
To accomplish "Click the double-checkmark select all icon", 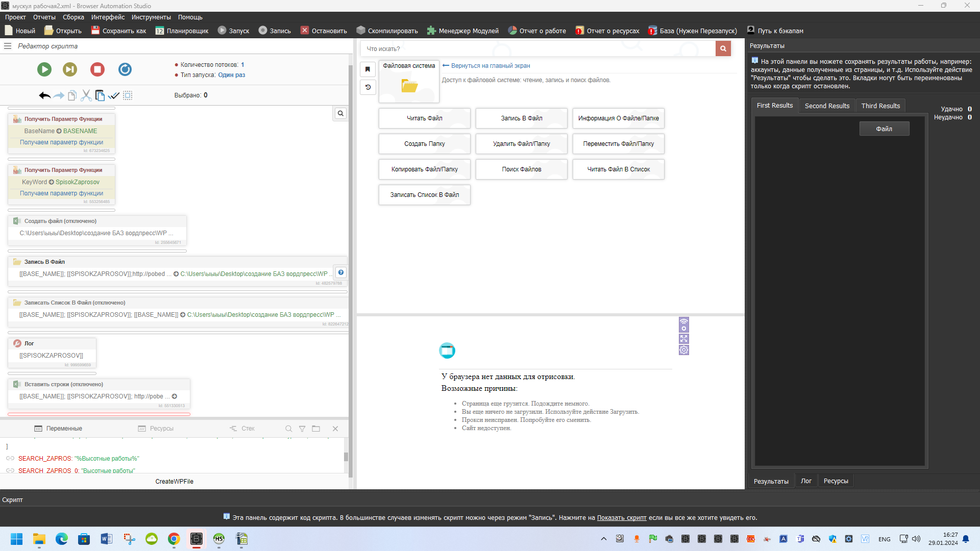I will click(114, 95).
